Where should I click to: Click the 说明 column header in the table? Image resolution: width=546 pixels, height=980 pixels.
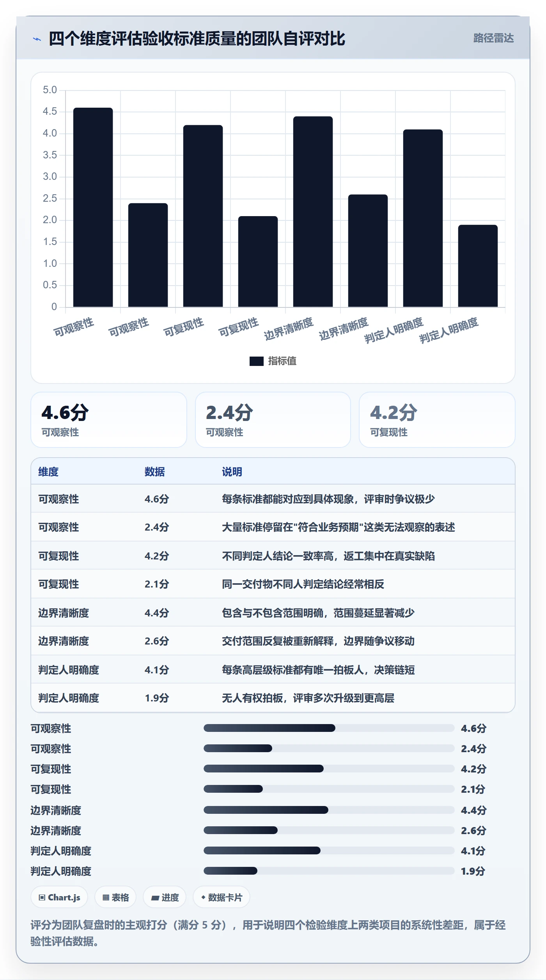(232, 472)
